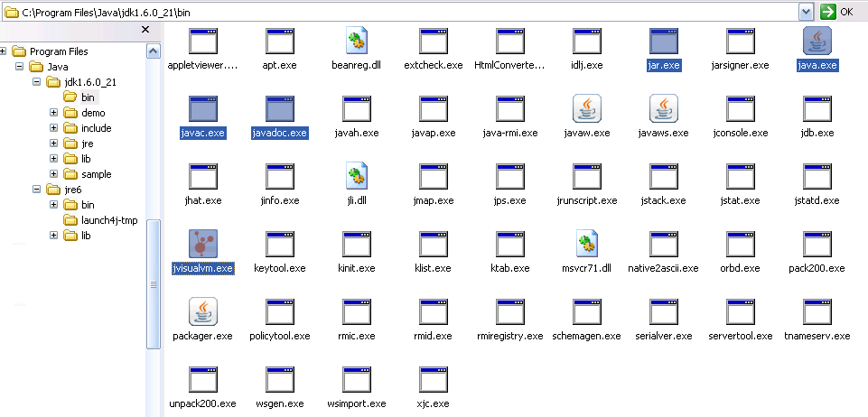The image size is (868, 417).
Task: Click the orbd.exe file name
Action: [741, 268]
